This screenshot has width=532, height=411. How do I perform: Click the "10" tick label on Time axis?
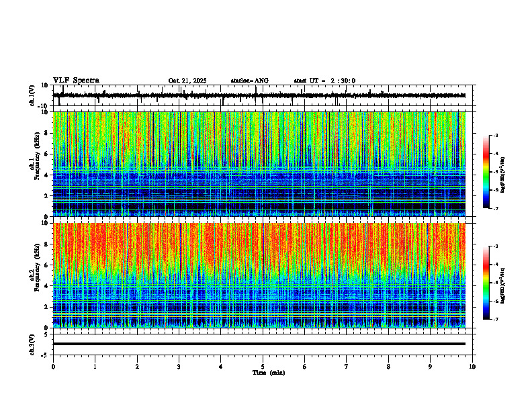click(472, 367)
